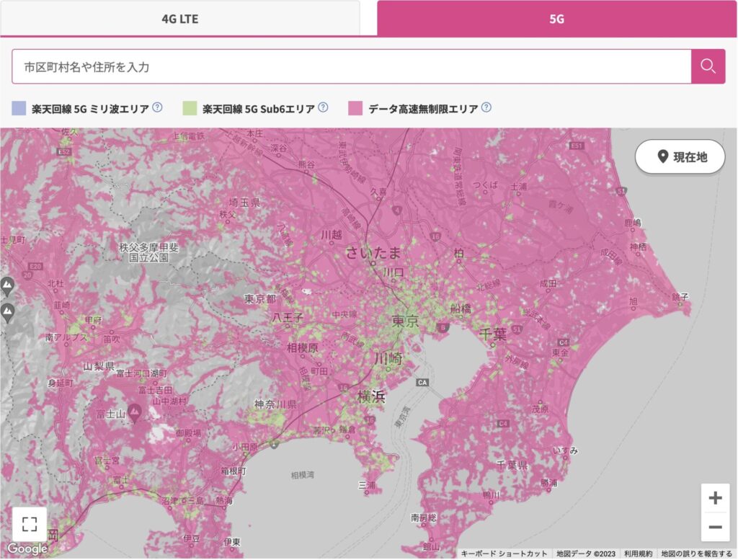Click the 甲府 label on map
Viewport: 738px width, 560px height.
(93, 320)
